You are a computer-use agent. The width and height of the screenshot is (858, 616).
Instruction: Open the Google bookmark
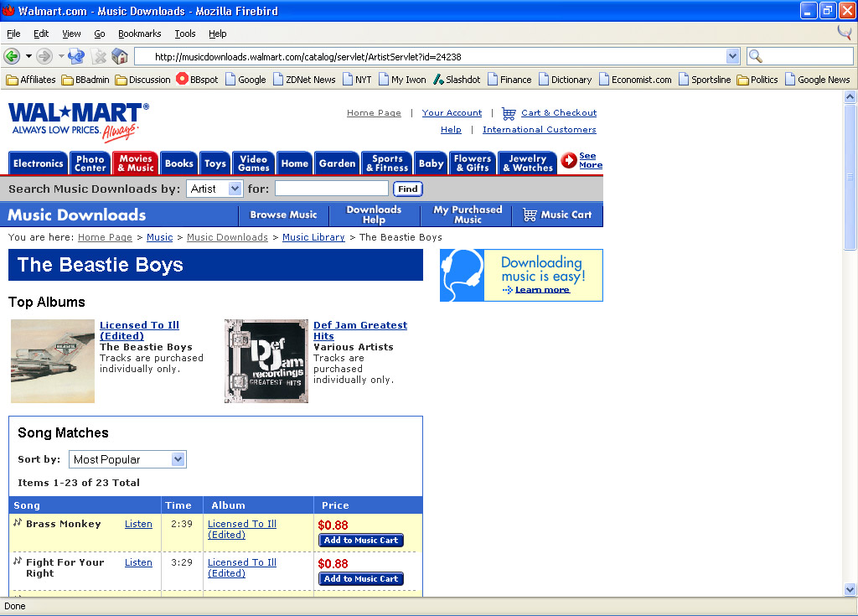[246, 80]
